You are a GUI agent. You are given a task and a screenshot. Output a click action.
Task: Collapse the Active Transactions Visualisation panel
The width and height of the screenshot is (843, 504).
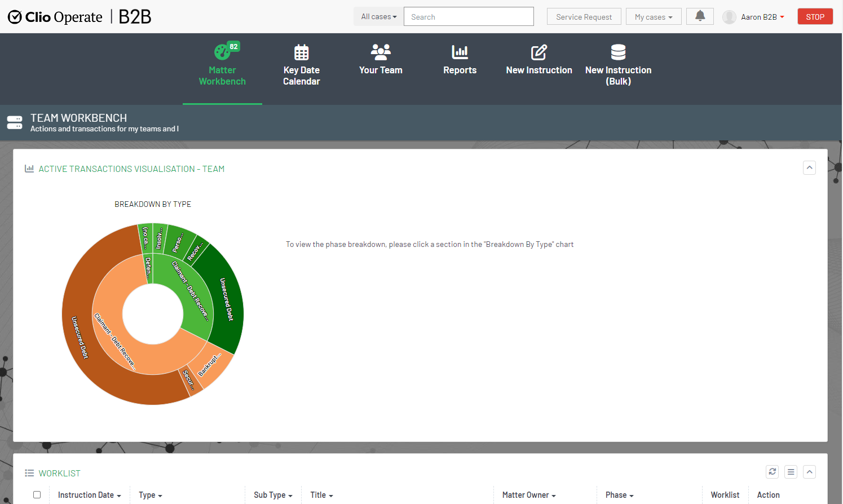(809, 168)
